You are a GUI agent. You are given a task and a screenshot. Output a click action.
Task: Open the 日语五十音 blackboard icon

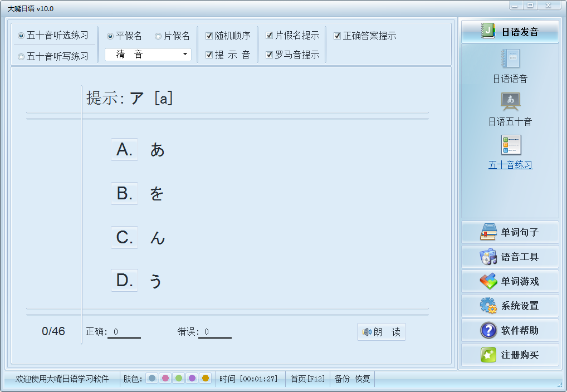pyautogui.click(x=510, y=101)
